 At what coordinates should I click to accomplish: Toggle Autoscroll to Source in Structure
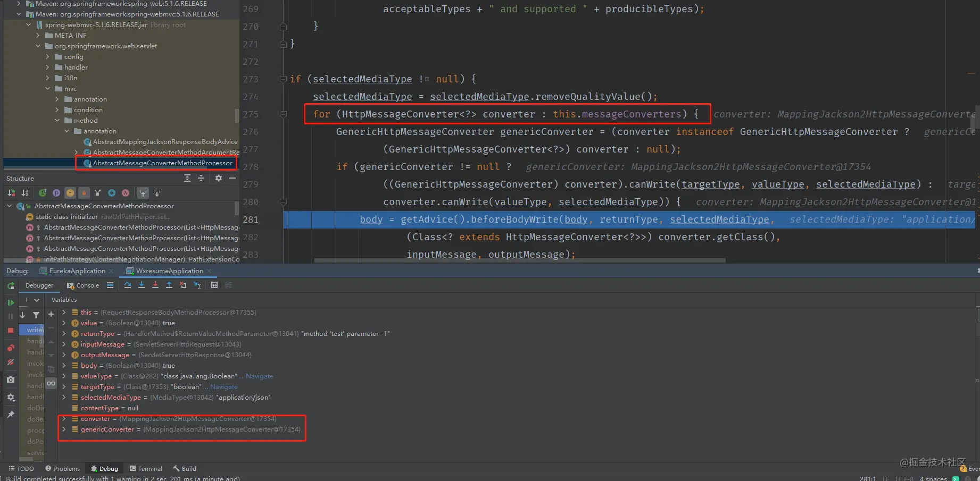143,193
